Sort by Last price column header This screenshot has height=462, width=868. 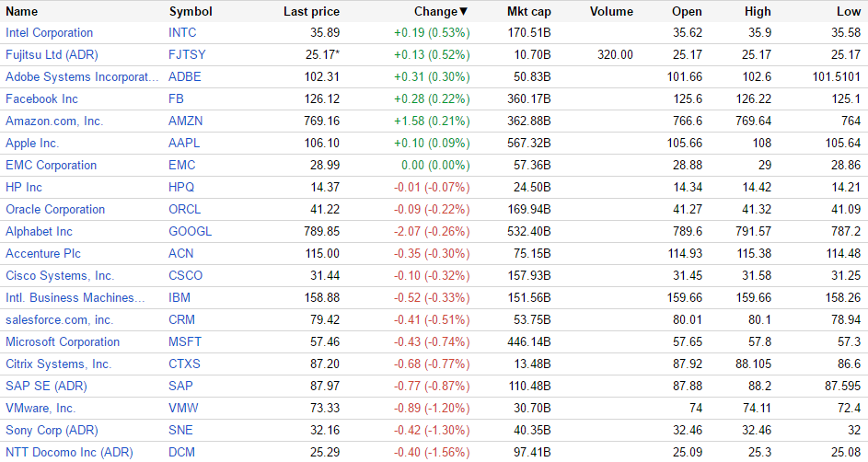pyautogui.click(x=311, y=12)
